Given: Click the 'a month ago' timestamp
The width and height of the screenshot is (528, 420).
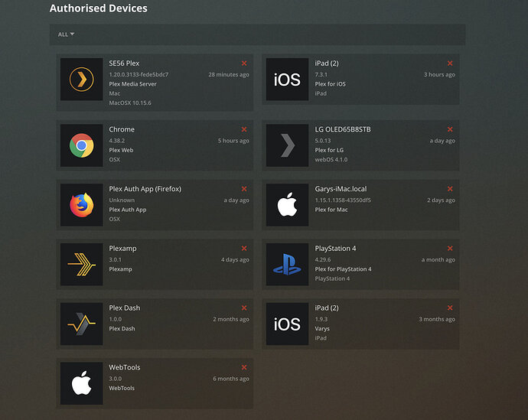Looking at the screenshot, I should pos(438,260).
